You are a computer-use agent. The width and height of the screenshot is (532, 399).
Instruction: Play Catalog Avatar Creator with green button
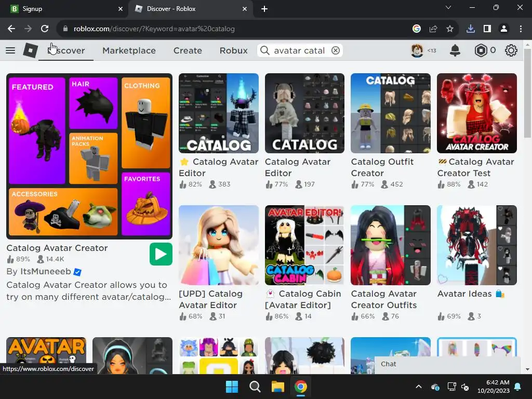click(x=161, y=254)
